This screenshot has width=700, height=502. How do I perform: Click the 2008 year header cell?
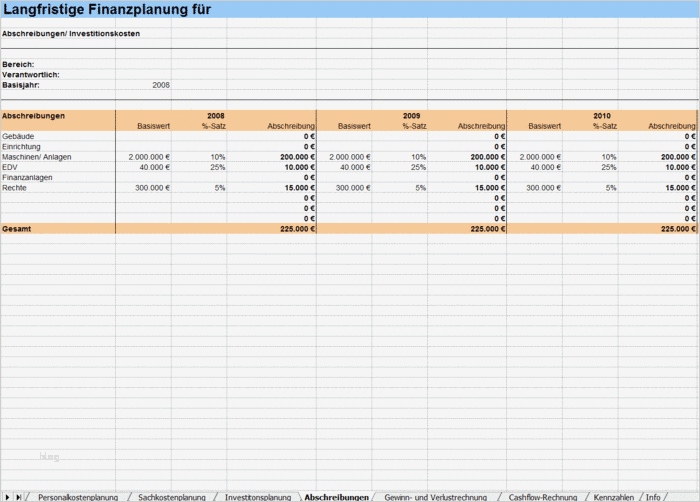point(216,116)
